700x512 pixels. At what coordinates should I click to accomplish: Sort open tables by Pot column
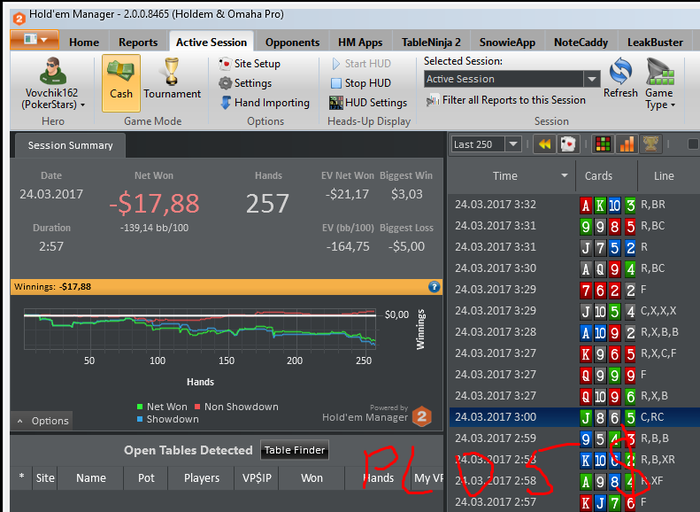tap(146, 478)
